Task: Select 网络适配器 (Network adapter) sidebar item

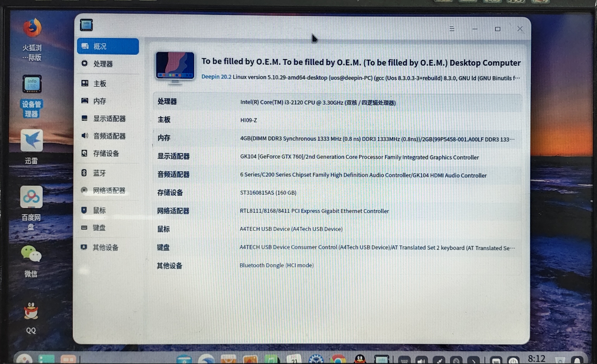Action: coord(109,191)
